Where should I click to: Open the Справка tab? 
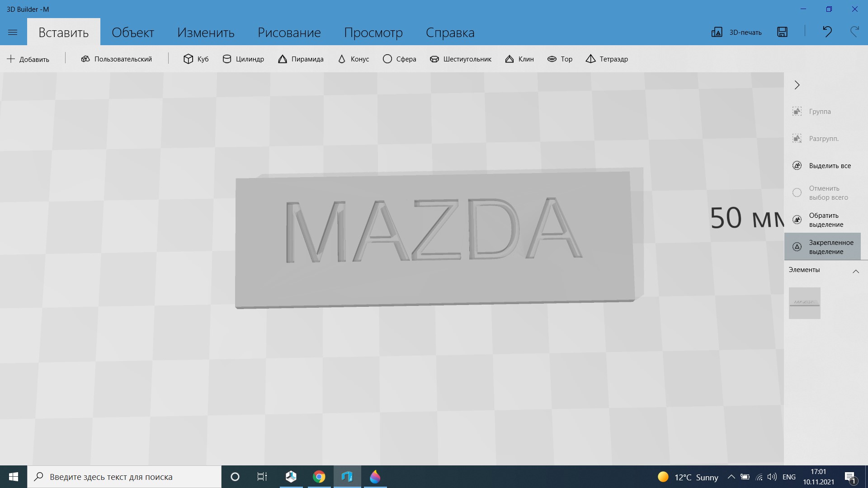[x=450, y=32]
